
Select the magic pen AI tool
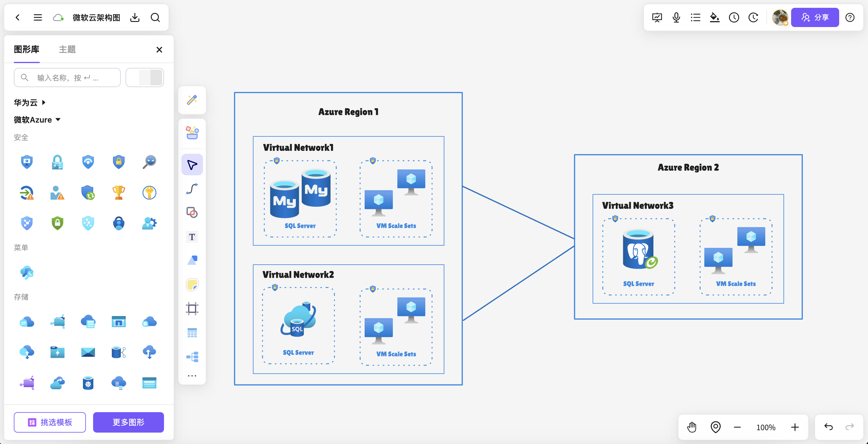[x=192, y=100]
